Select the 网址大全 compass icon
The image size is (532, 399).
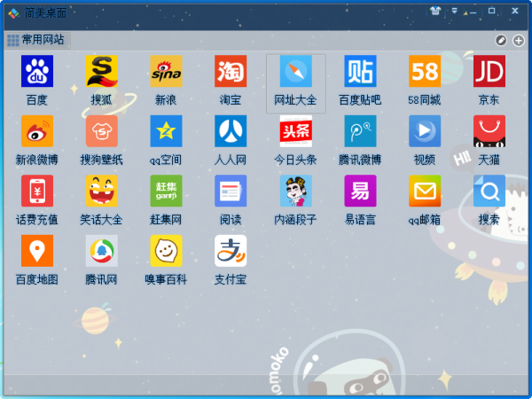pyautogui.click(x=295, y=71)
